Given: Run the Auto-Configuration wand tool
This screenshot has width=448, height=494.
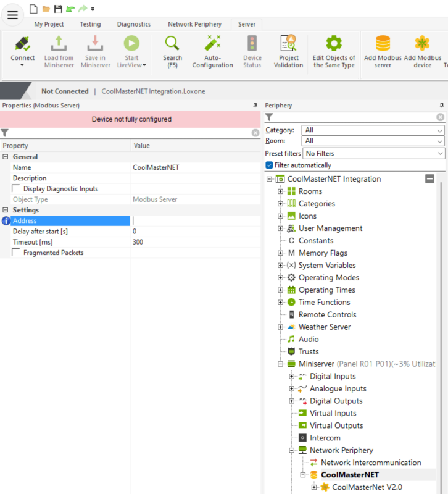Looking at the screenshot, I should coord(212,44).
